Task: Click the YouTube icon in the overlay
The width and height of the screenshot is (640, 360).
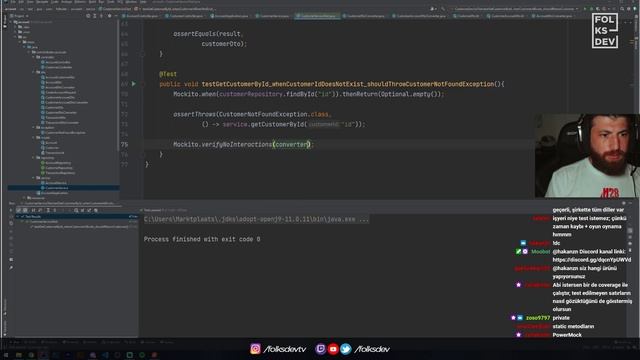Action: (x=333, y=349)
